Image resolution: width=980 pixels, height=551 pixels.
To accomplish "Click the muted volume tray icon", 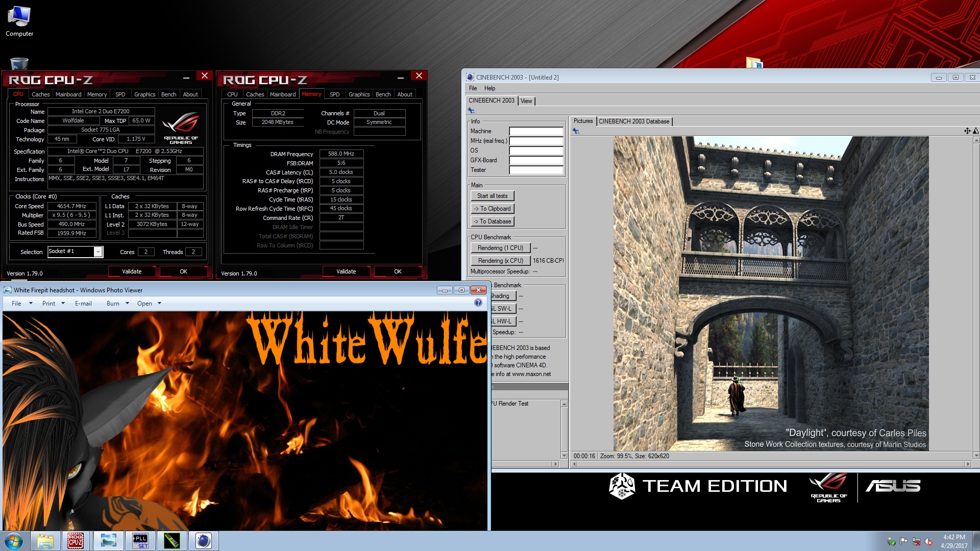I will 928,542.
